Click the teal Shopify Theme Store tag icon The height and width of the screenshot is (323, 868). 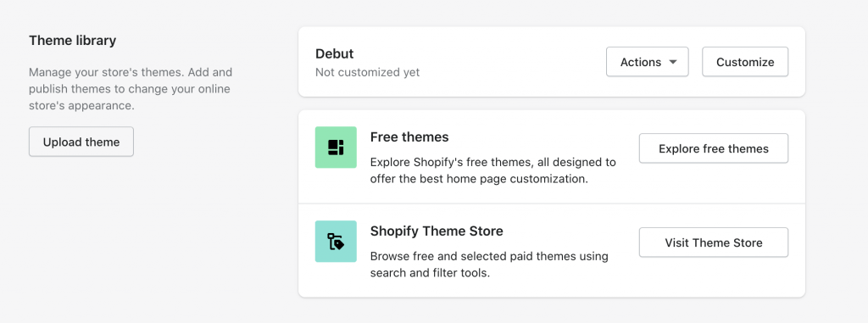[336, 242]
